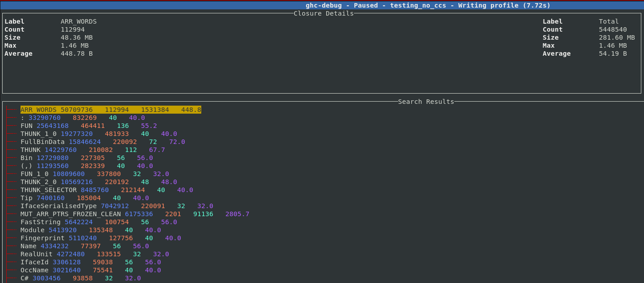
Task: Click the Search Results panel title
Action: click(426, 102)
